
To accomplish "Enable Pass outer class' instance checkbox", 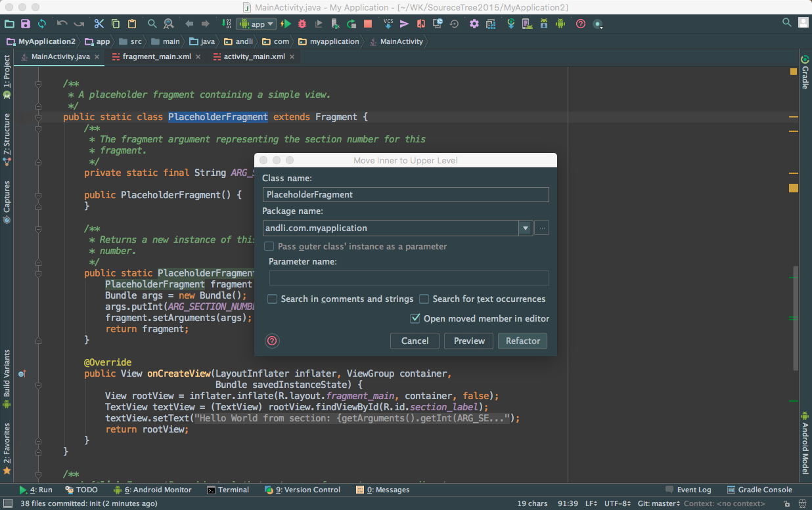I will tap(269, 247).
